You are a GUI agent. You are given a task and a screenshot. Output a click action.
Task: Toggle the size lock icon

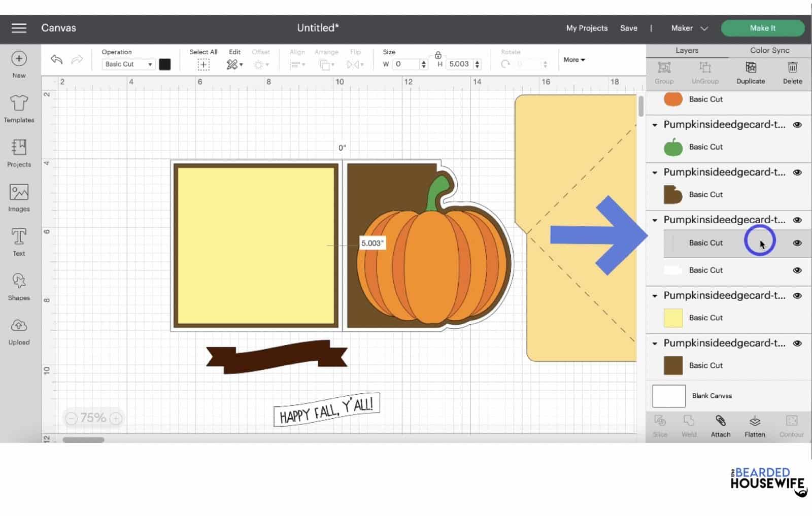point(437,55)
